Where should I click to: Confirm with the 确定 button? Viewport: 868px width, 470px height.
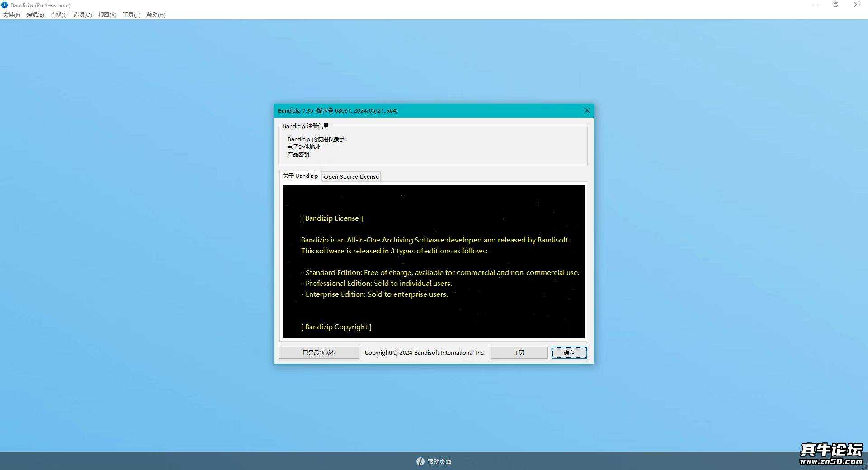tap(569, 352)
